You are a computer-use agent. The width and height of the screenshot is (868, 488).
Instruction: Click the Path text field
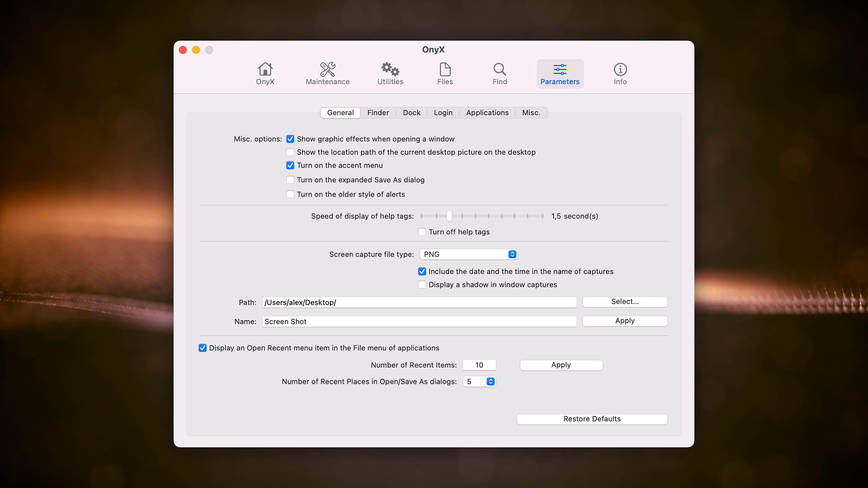click(419, 302)
